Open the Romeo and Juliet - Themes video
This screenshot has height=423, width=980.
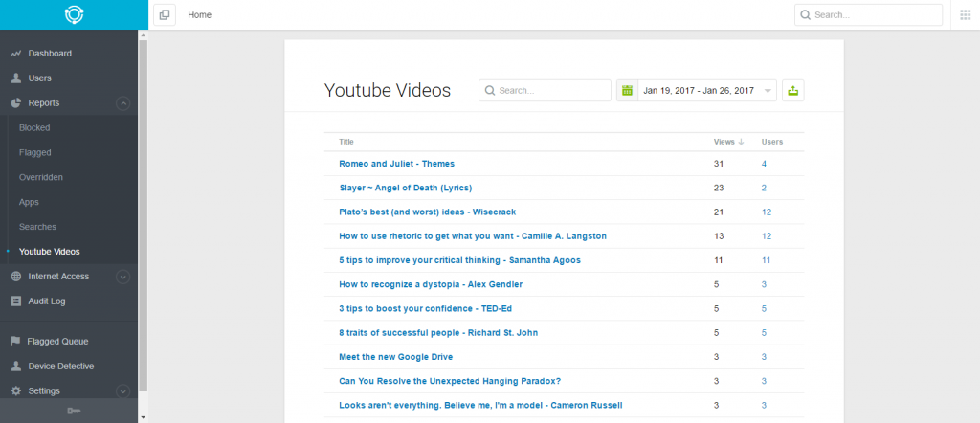[396, 164]
